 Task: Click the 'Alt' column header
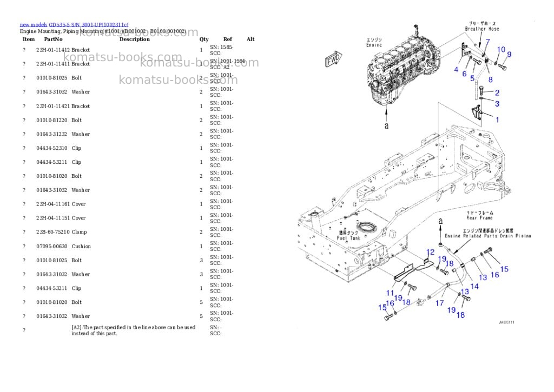(250, 39)
